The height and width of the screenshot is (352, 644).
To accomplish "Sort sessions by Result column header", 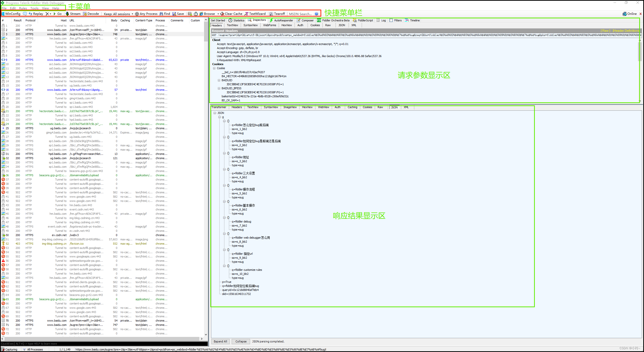I will coord(18,20).
